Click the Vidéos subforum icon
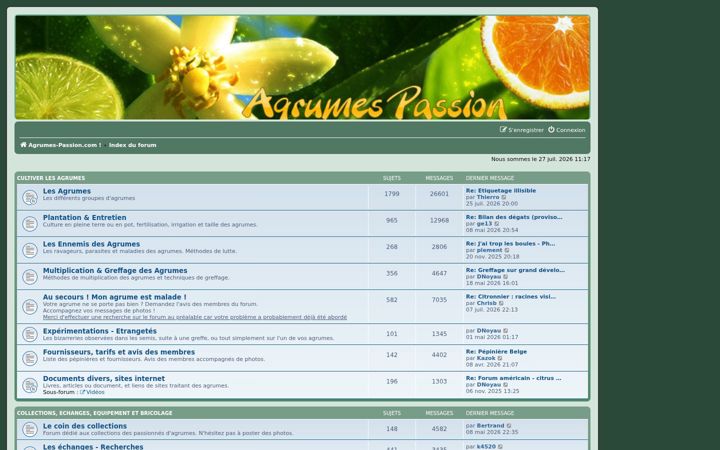The width and height of the screenshot is (720, 450). point(83,392)
